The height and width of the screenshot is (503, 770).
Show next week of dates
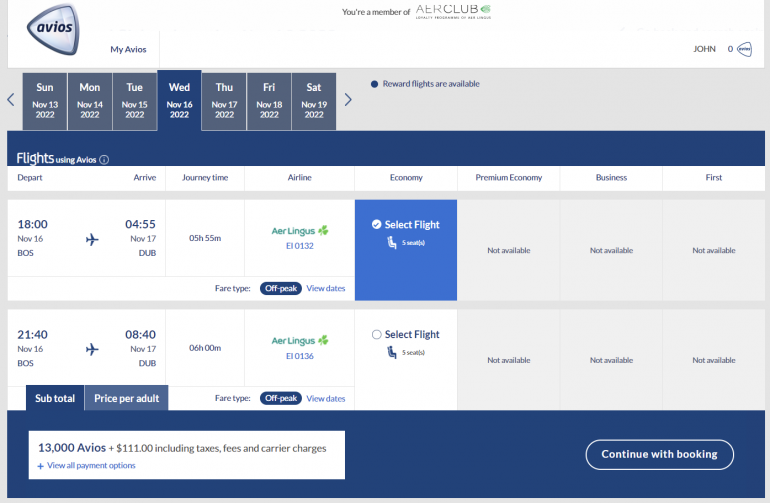(348, 100)
